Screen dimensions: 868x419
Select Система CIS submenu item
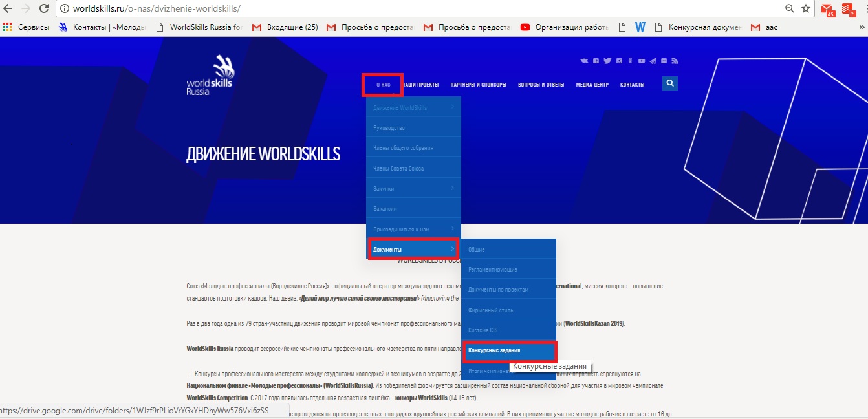(x=508, y=330)
